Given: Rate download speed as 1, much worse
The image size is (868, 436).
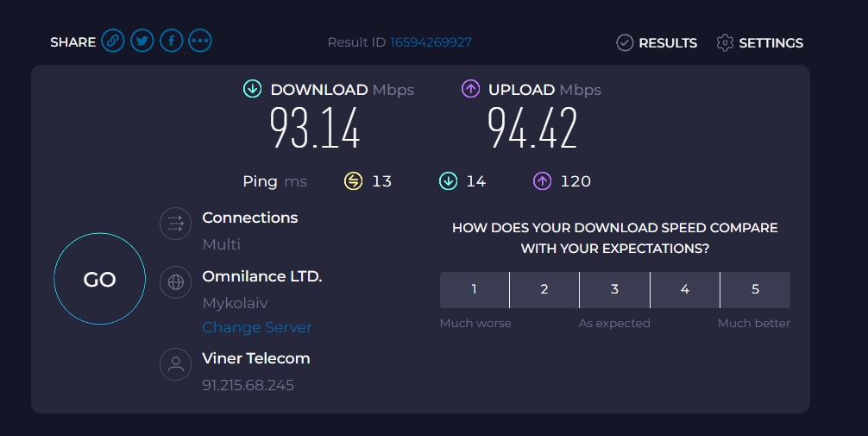Looking at the screenshot, I should 475,290.
